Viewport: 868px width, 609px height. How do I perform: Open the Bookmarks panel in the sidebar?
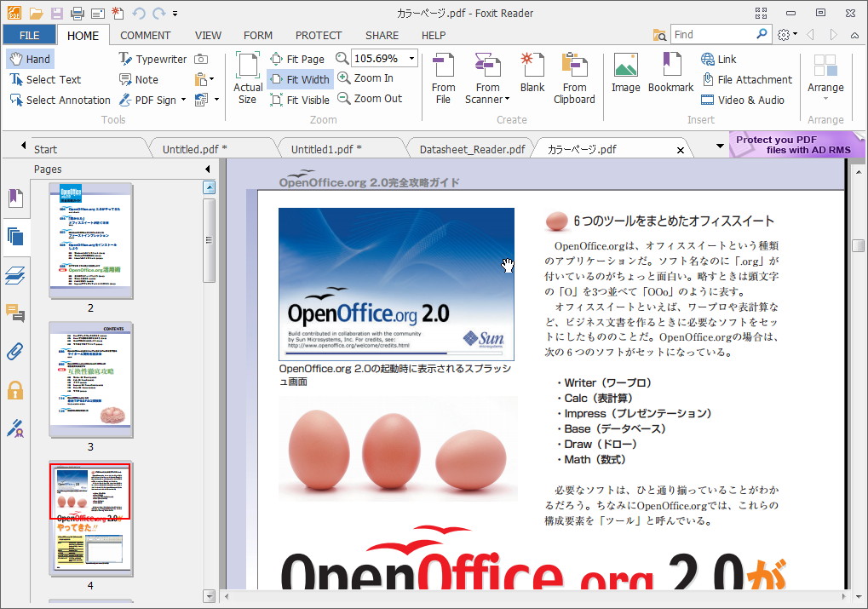(17, 197)
